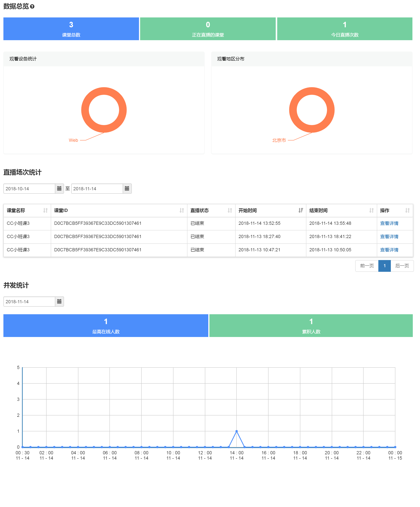Screen dimensions: 420x507
Task: Sort table by 操作 column
Action: point(407,210)
